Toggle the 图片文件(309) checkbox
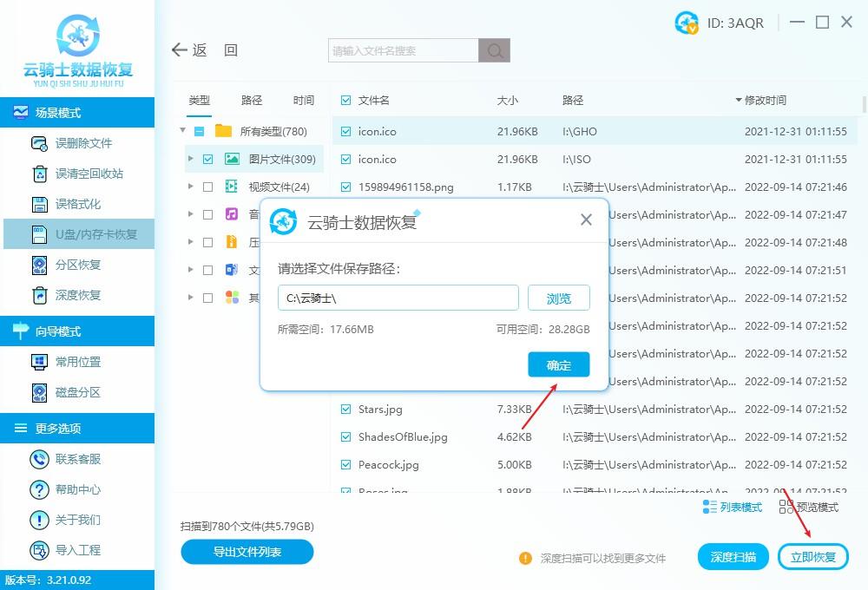The height and width of the screenshot is (590, 868). point(207,160)
